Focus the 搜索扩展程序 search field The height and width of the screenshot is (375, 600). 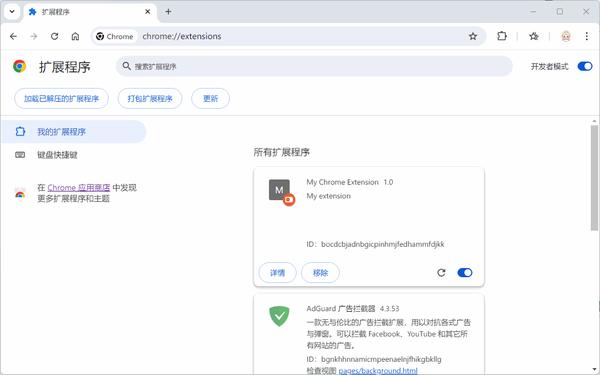(x=314, y=67)
